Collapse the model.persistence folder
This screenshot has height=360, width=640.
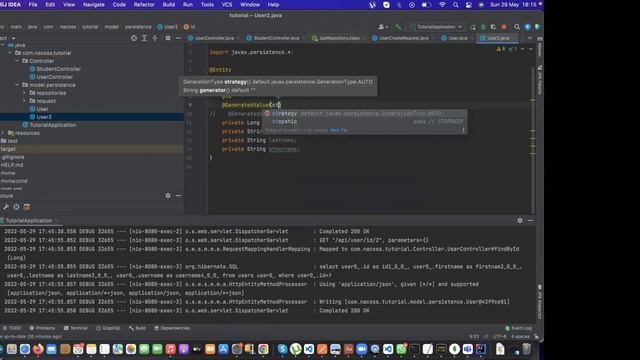17,85
